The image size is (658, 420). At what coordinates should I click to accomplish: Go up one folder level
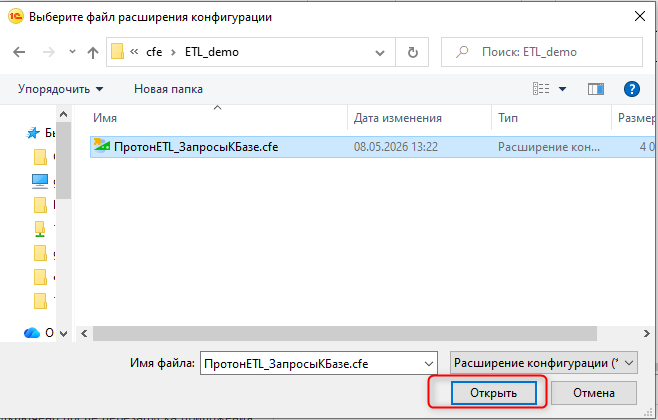point(92,52)
